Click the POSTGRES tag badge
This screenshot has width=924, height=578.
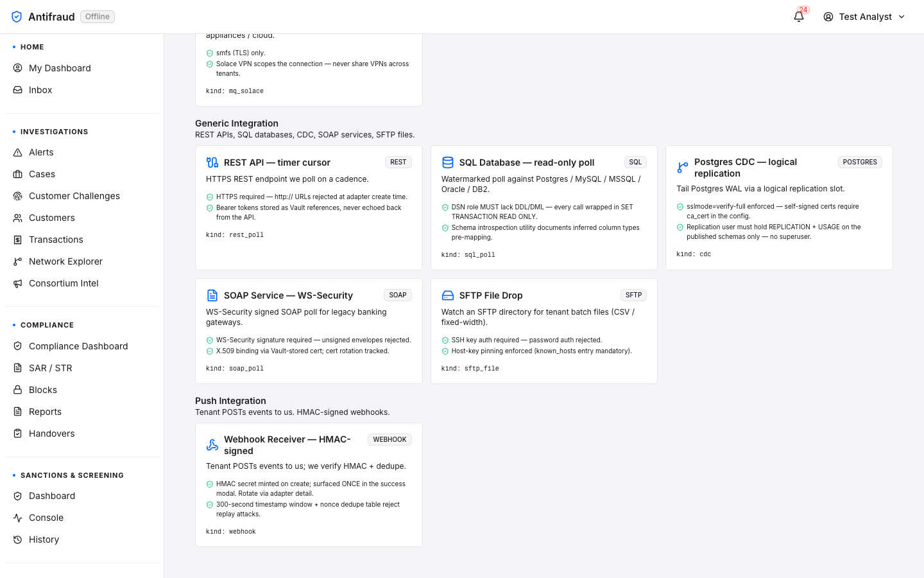[860, 162]
